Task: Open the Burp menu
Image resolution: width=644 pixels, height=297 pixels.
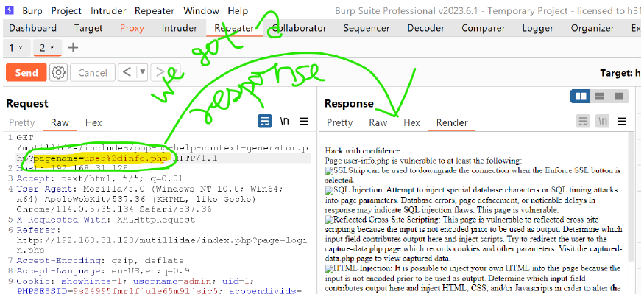Action: pyautogui.click(x=32, y=11)
